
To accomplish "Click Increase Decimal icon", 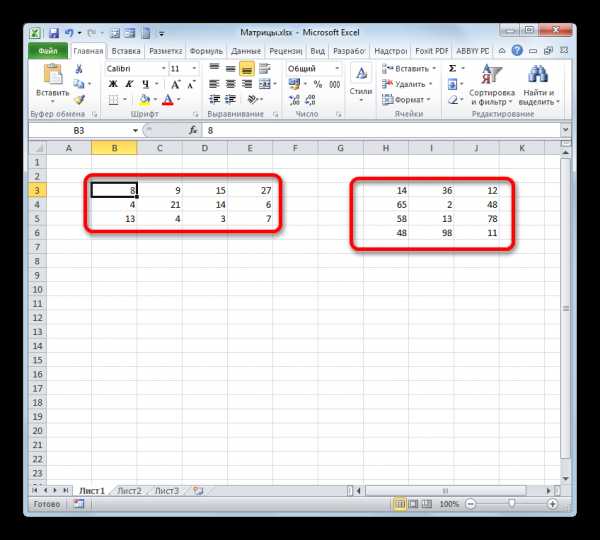I will pos(294,100).
